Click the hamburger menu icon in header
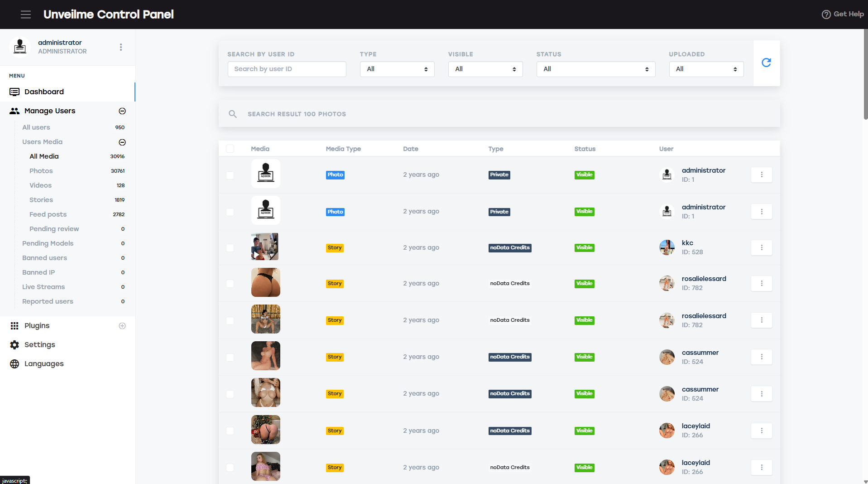868x484 pixels. 26,15
